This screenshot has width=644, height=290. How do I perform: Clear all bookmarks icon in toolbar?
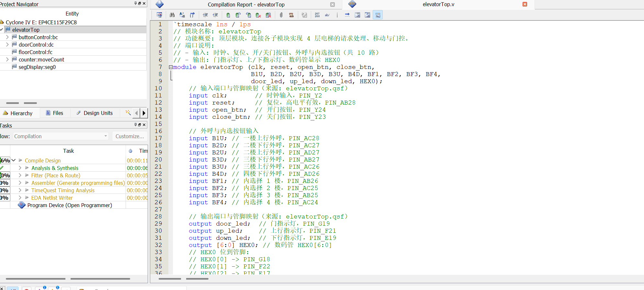point(268,15)
